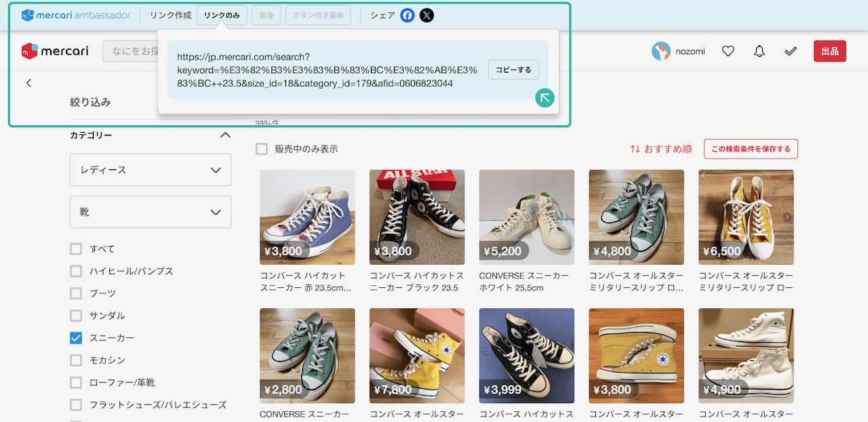Save search with この検索条件を保存する button

pos(751,149)
